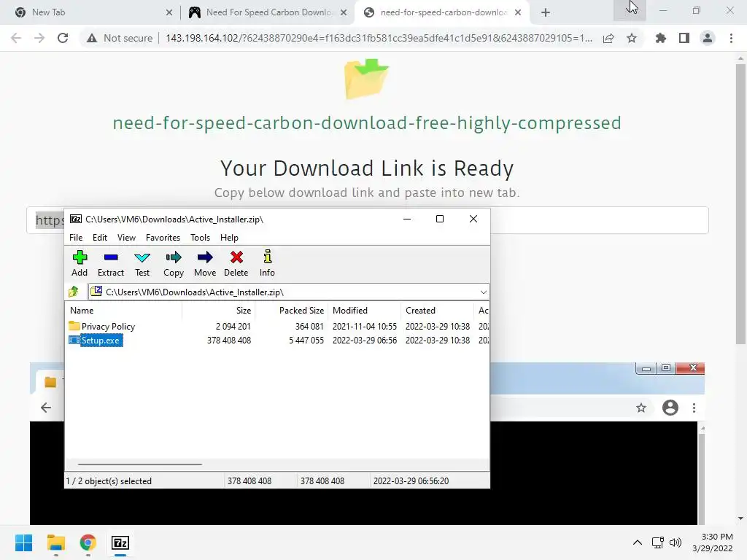Run the Test archive tool

pos(142,263)
